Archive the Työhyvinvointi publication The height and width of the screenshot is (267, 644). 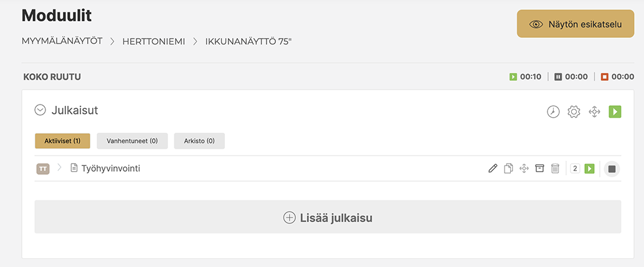click(x=539, y=168)
